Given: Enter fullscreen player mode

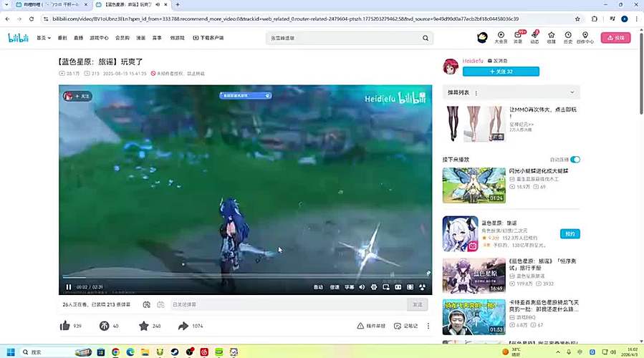Looking at the screenshot, I should pos(422,287).
